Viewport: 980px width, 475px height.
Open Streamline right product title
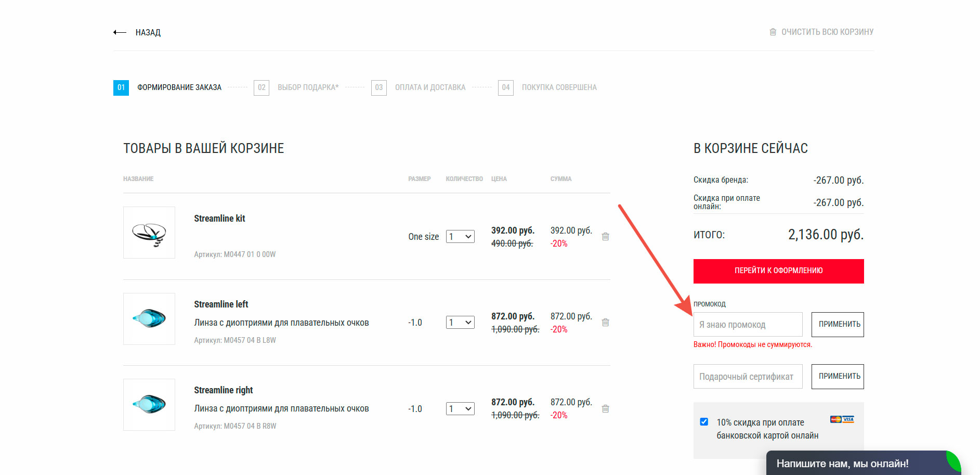(x=224, y=390)
